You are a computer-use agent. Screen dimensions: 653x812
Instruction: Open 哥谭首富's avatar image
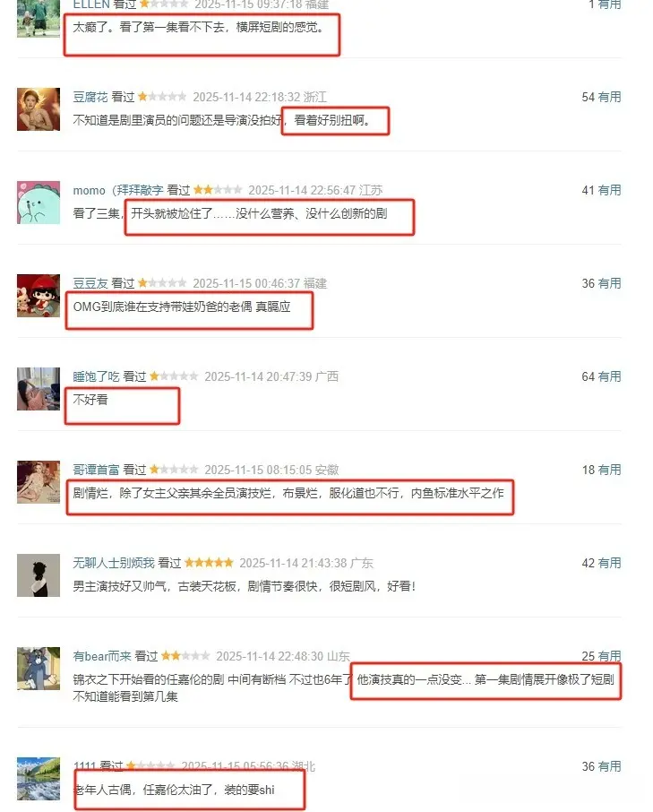[x=39, y=482]
